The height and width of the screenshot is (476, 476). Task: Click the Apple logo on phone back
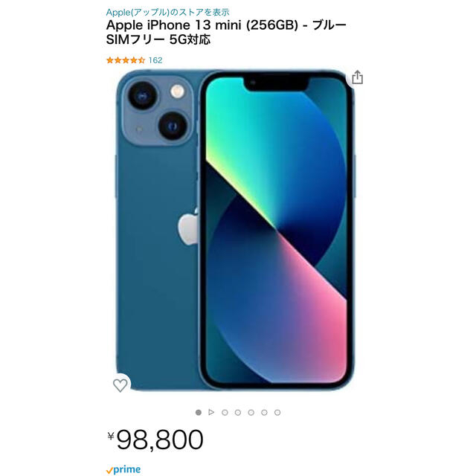coord(188,226)
